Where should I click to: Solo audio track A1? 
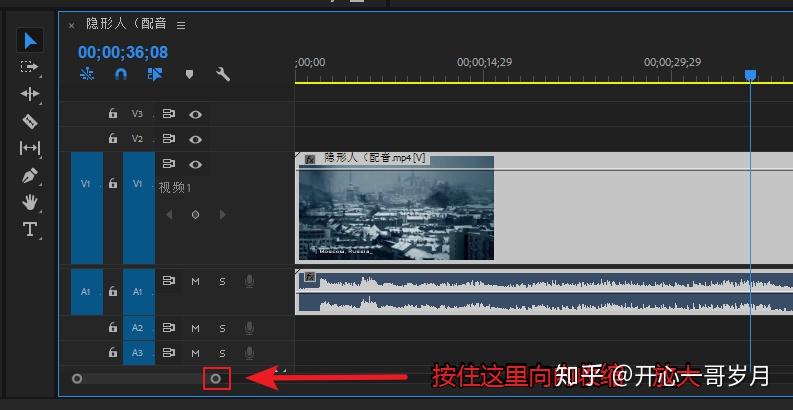(x=223, y=282)
